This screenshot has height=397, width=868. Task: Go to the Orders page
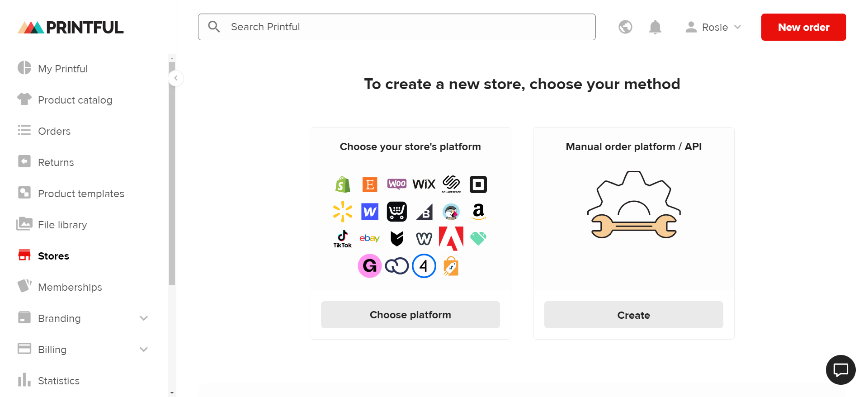click(x=54, y=131)
